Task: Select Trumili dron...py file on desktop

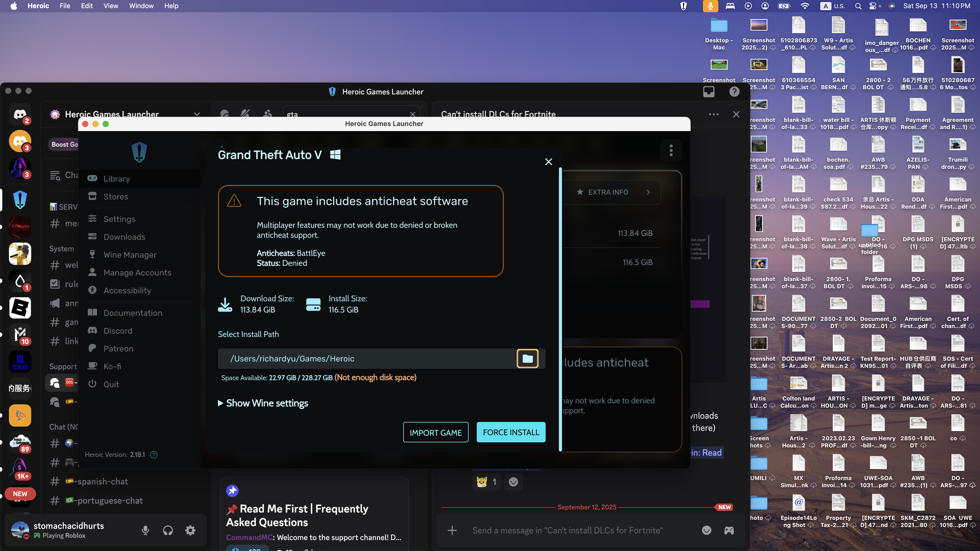Action: [x=958, y=153]
